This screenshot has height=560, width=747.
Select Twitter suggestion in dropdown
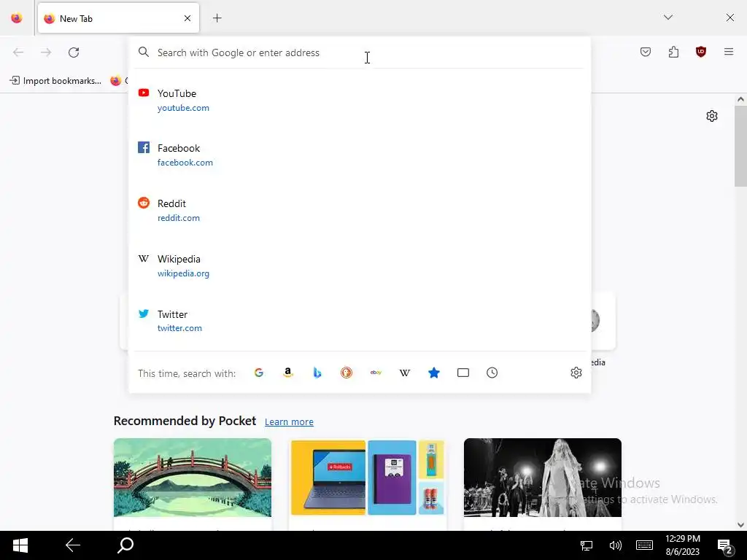[x=360, y=321]
